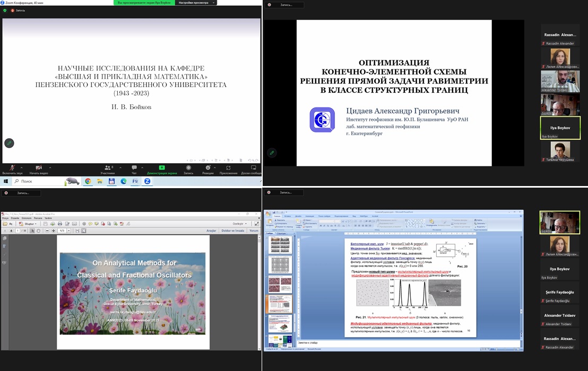
Task: Open the Zoom Чат panel
Action: point(134,169)
